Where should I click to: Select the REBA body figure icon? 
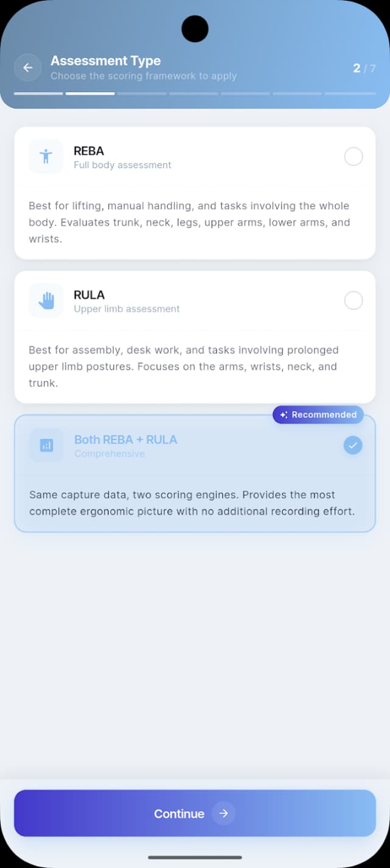pos(45,157)
